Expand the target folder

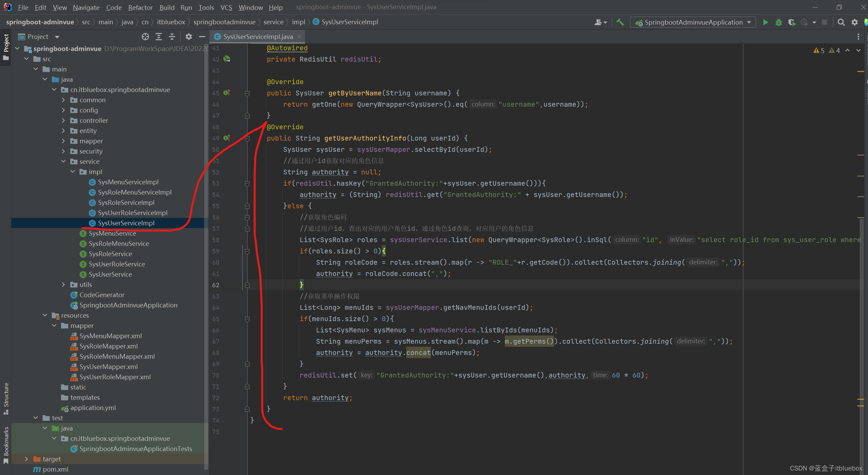(x=26, y=459)
